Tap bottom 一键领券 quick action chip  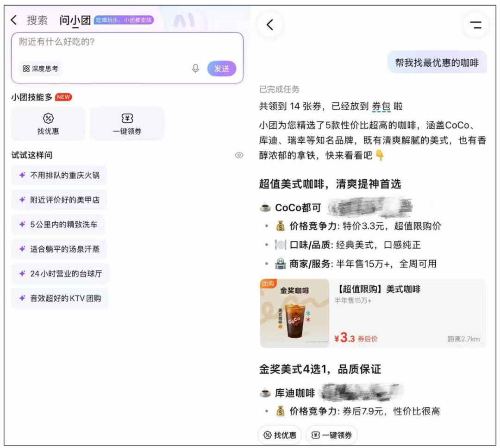tap(331, 435)
